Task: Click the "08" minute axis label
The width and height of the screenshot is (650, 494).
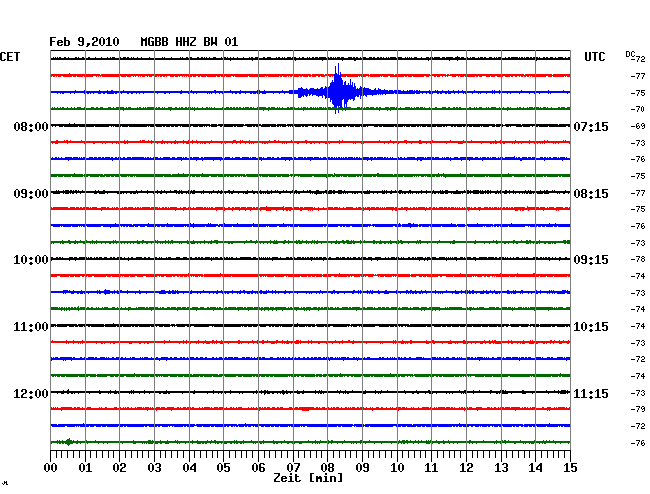Action: (x=327, y=467)
